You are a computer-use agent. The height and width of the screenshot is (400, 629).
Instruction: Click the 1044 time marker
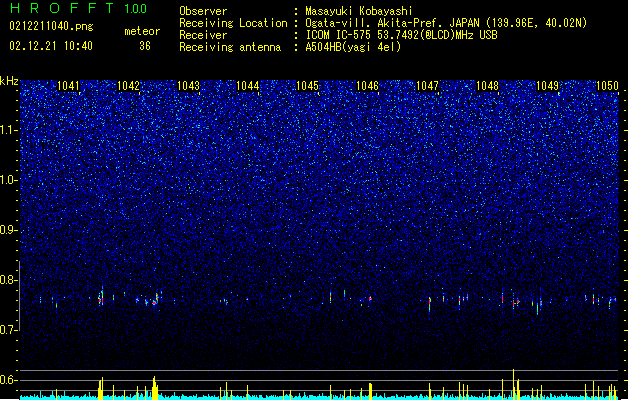[248, 86]
